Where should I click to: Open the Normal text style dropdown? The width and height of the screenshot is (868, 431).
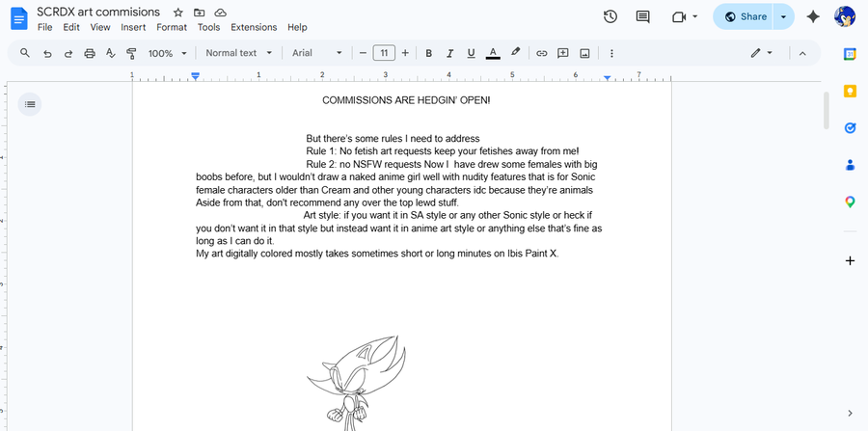coord(238,53)
